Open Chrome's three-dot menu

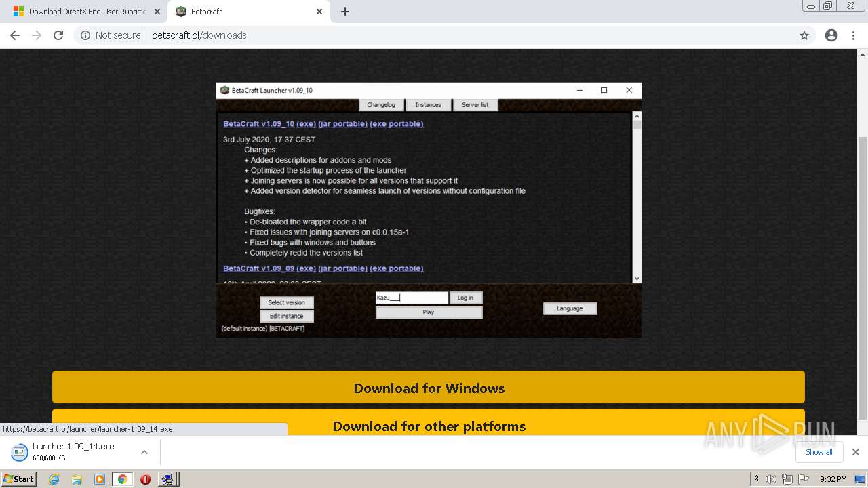pos(853,35)
